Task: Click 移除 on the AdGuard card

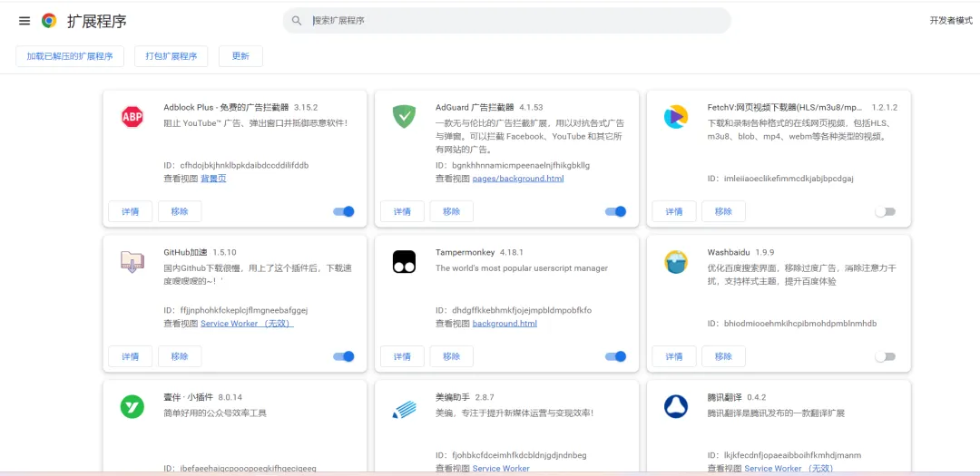Action: tap(451, 211)
